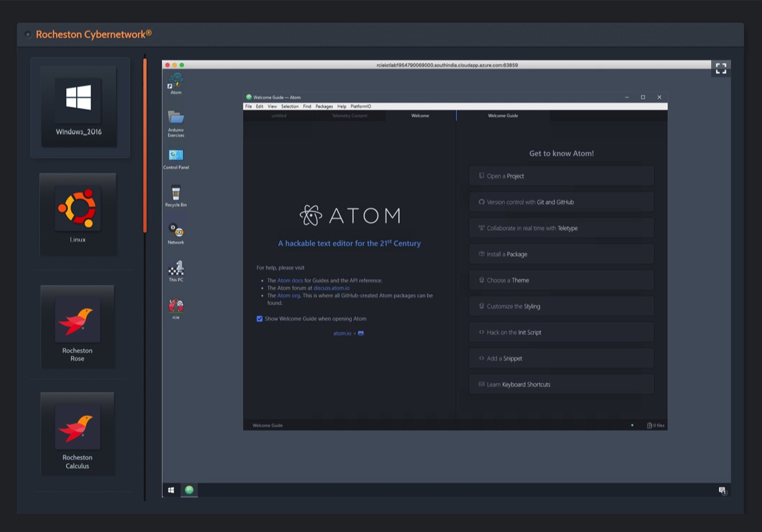Image resolution: width=762 pixels, height=532 pixels.
Task: Open the View menu
Action: [x=272, y=107]
